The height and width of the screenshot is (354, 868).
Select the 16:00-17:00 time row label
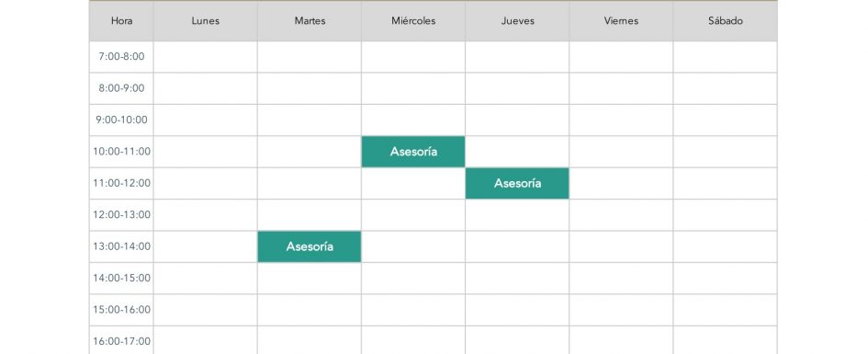pyautogui.click(x=121, y=340)
